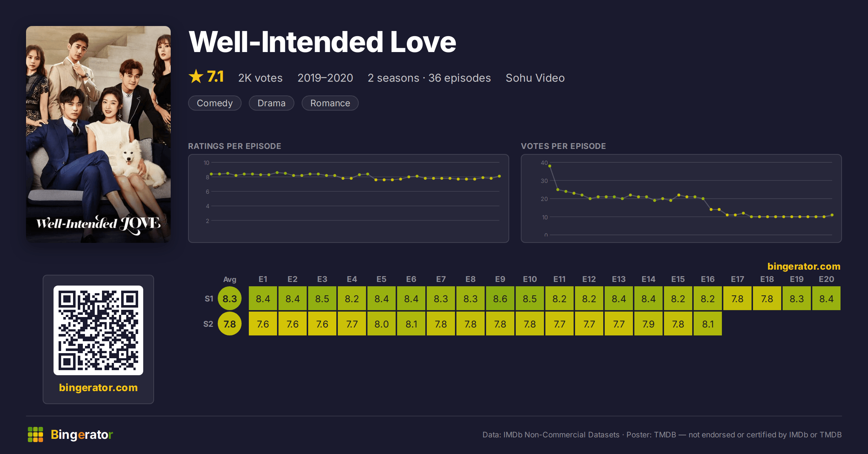This screenshot has height=454, width=868.
Task: Select S2 E5 rating cell 8.0
Action: pyautogui.click(x=382, y=324)
